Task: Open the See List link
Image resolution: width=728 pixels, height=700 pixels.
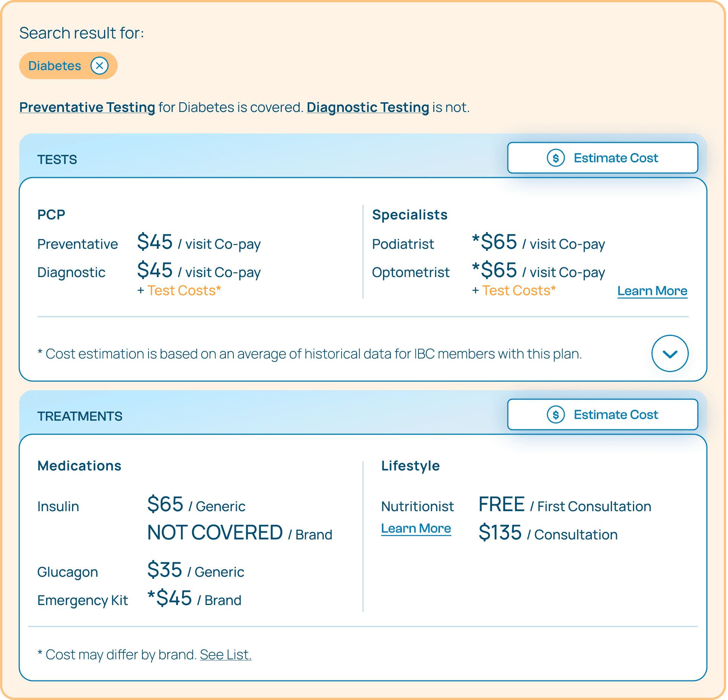Action: pyautogui.click(x=225, y=655)
